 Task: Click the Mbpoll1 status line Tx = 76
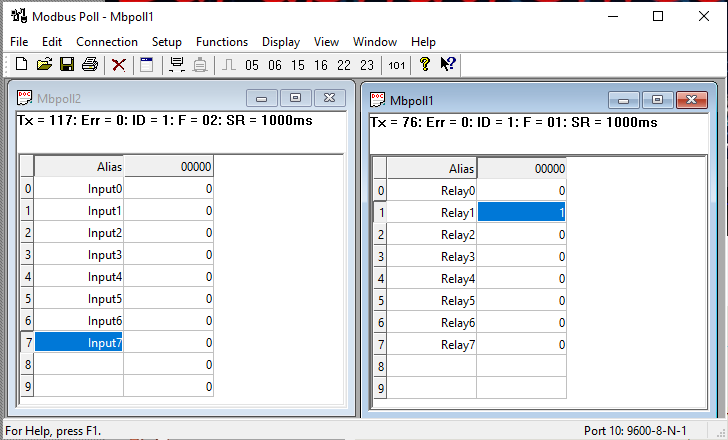click(514, 122)
